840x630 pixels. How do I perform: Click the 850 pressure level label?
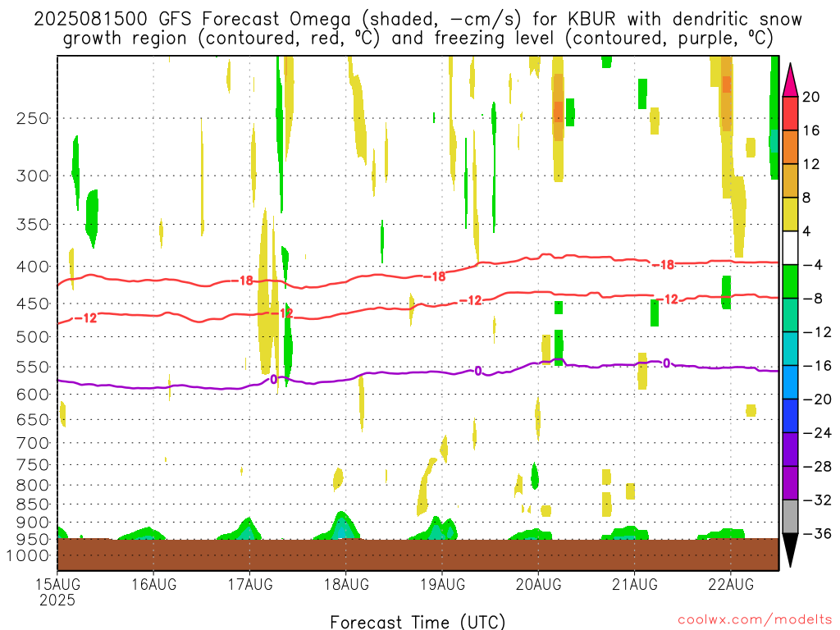click(33, 504)
